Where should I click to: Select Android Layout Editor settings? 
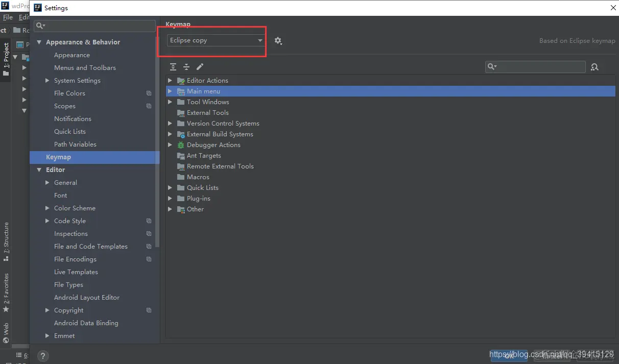click(x=87, y=298)
